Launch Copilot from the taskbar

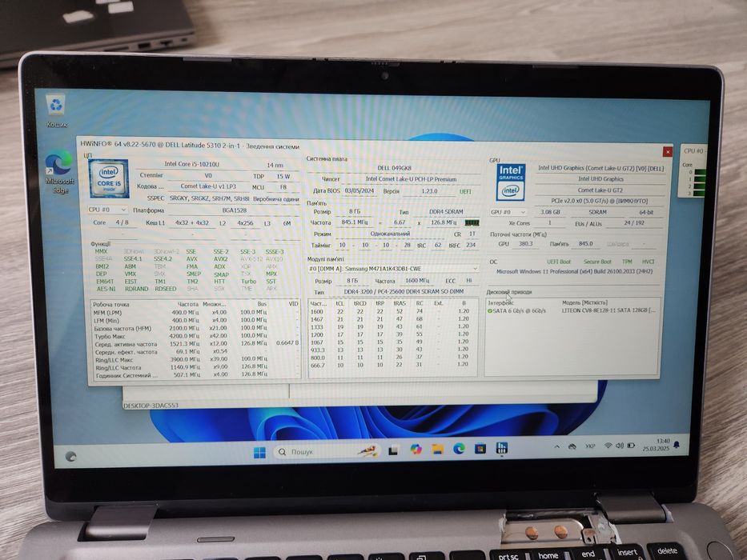[x=416, y=449]
